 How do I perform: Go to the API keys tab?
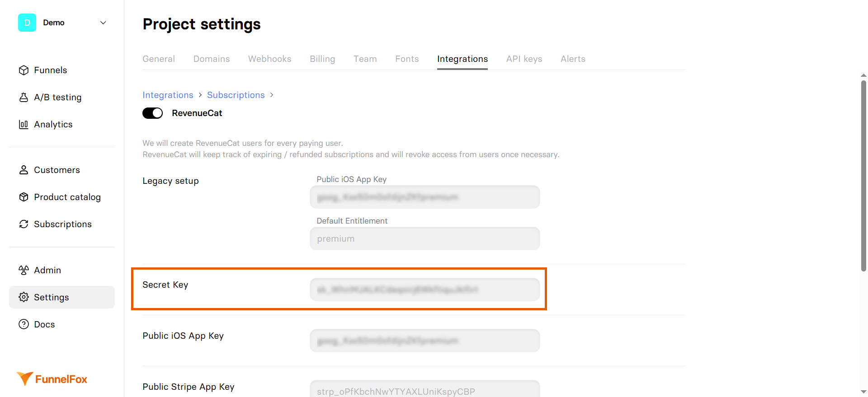coord(524,59)
